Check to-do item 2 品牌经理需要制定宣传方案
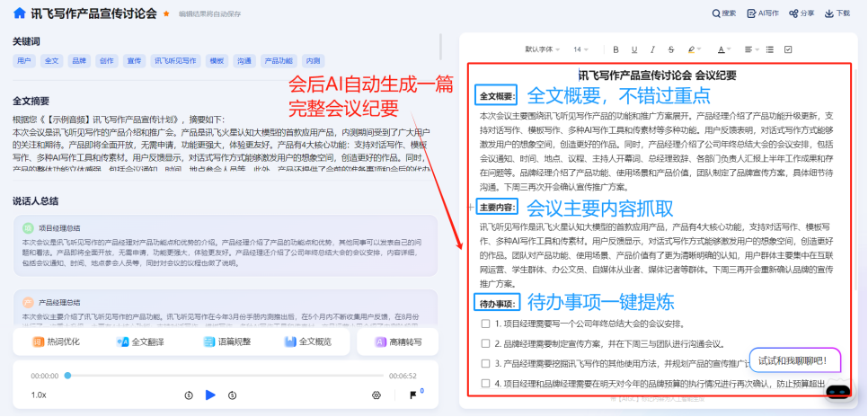868x417 pixels. [x=485, y=343]
